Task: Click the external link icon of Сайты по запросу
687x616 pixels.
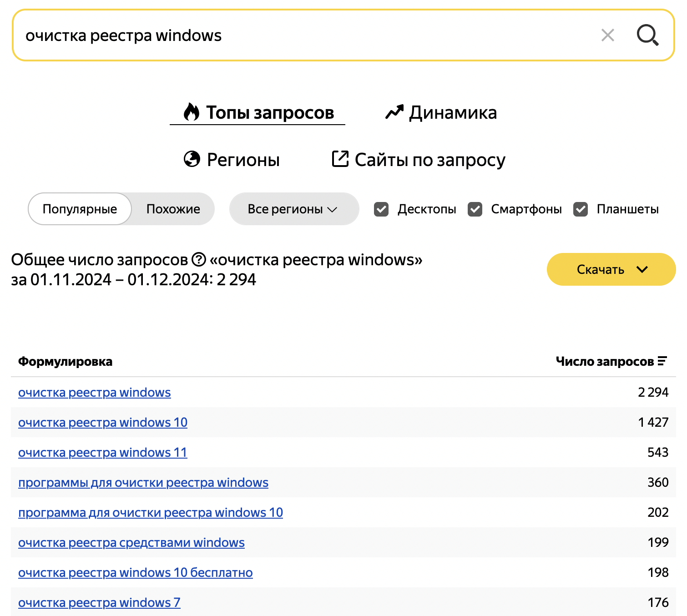Action: click(340, 159)
